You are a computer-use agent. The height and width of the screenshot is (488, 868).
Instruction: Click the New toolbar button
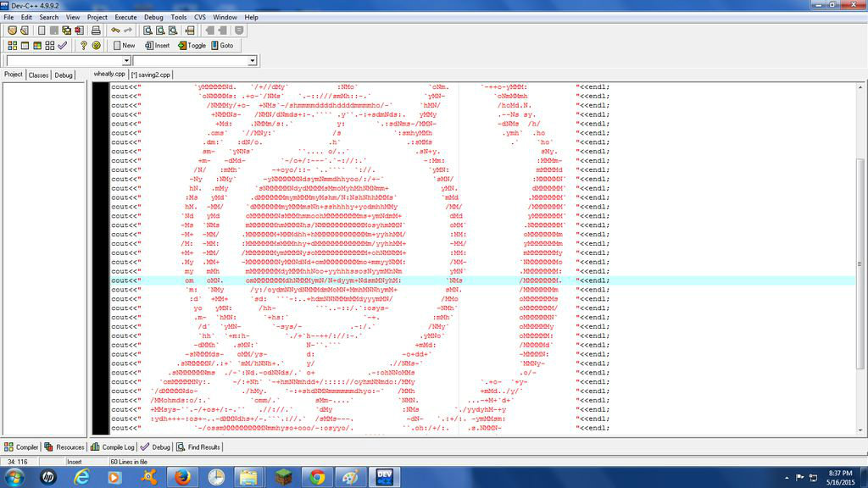point(124,46)
